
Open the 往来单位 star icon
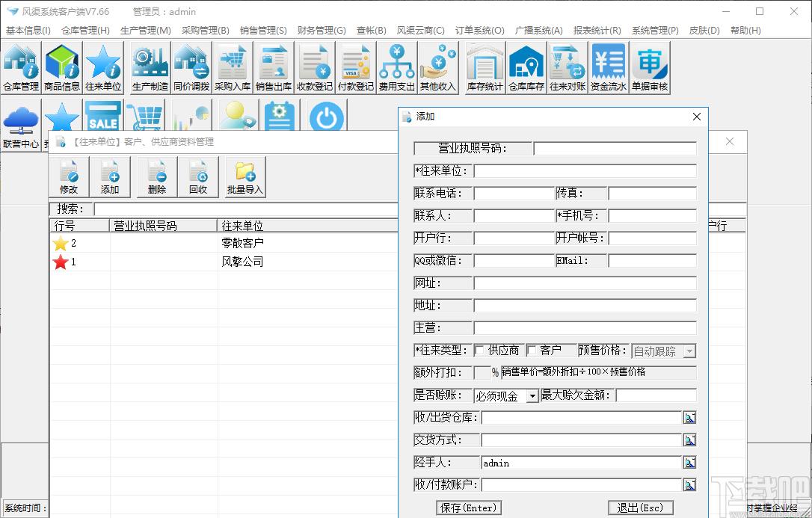(103, 68)
